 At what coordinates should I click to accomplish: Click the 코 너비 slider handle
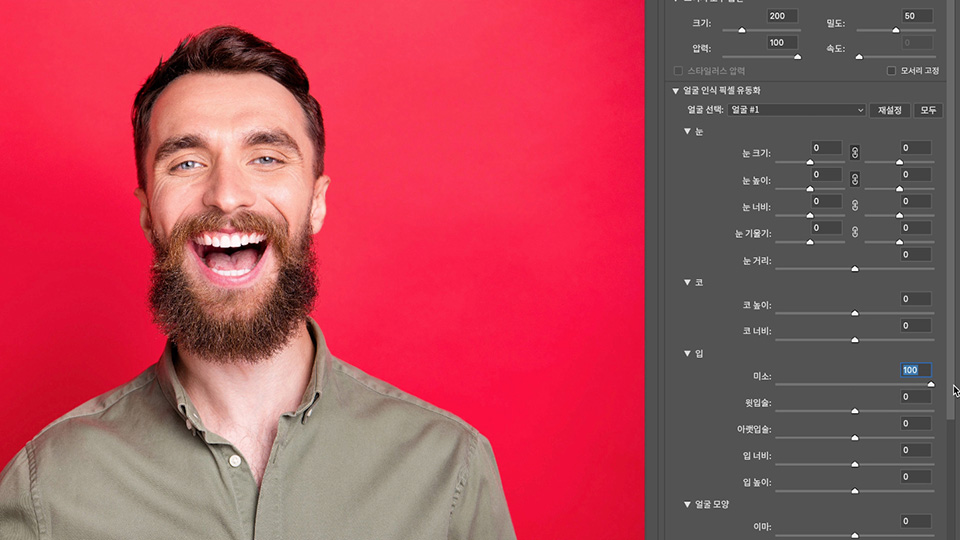click(x=855, y=340)
